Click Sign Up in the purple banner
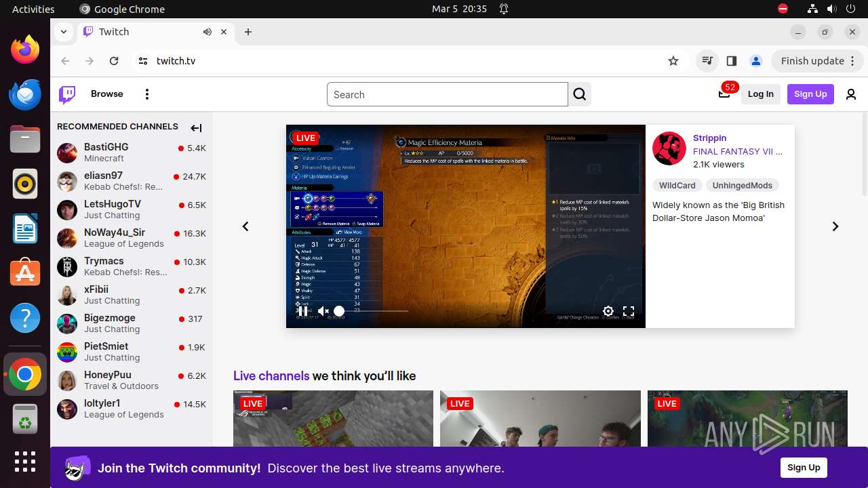868x488 pixels. 804,467
